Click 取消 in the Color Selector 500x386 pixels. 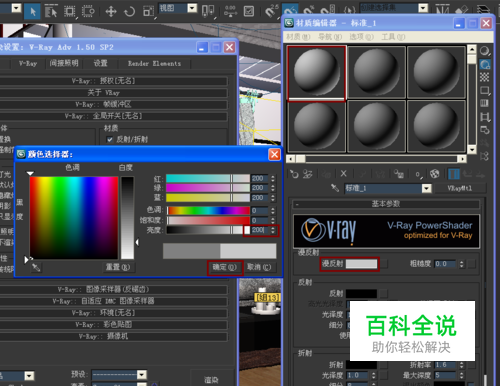click(x=259, y=267)
